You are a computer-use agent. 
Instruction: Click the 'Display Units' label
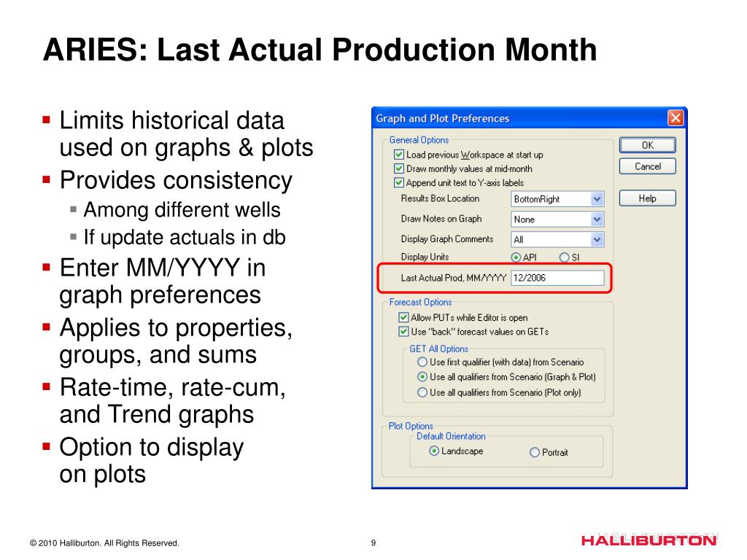[x=425, y=257]
